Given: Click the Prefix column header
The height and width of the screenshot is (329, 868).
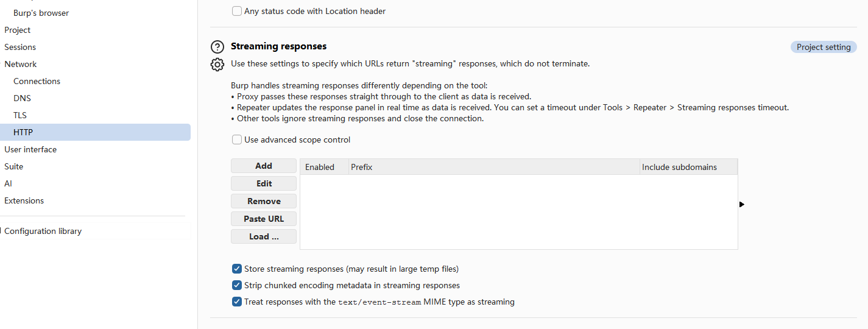Looking at the screenshot, I should 493,168.
